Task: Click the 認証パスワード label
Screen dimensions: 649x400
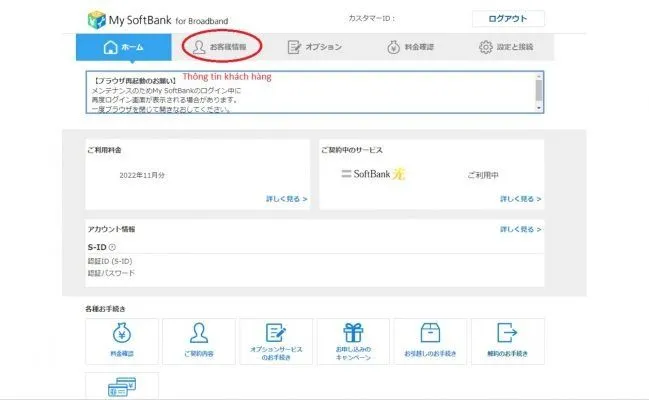Action: 111,273
